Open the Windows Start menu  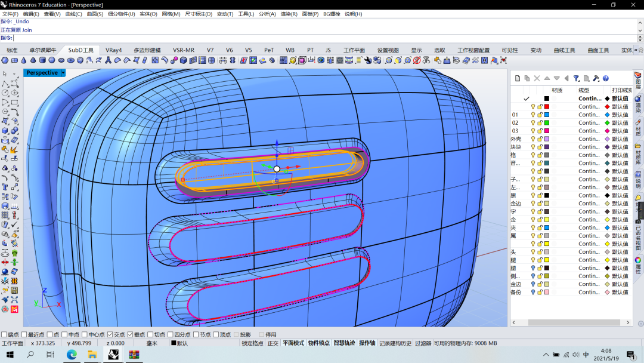click(x=10, y=355)
